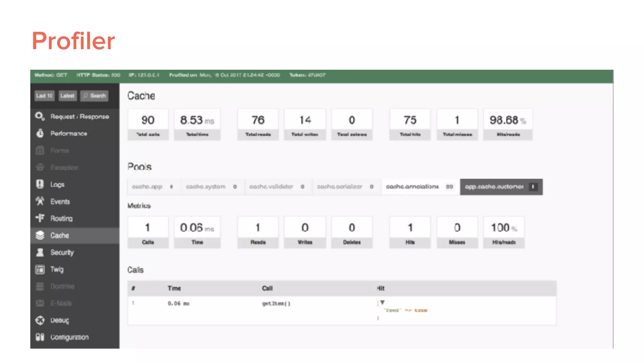Open the Logs panel
The width and height of the screenshot is (644, 362).
point(75,184)
